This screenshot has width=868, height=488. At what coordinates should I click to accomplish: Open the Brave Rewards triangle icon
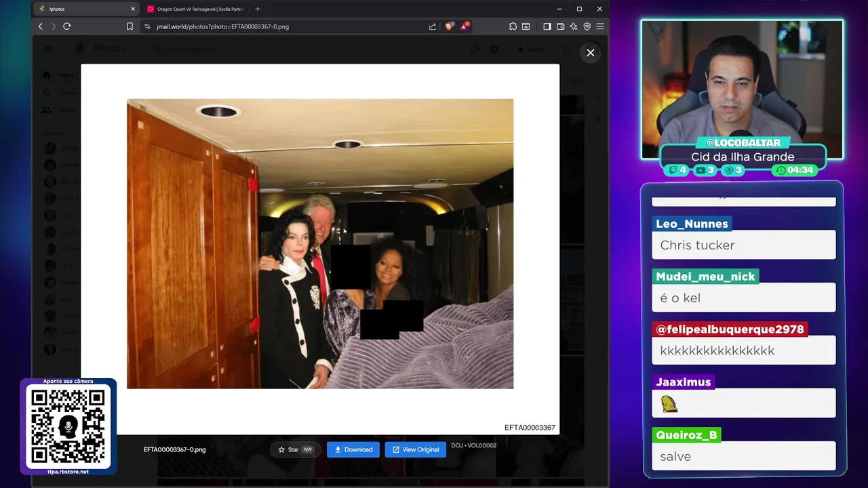465,26
